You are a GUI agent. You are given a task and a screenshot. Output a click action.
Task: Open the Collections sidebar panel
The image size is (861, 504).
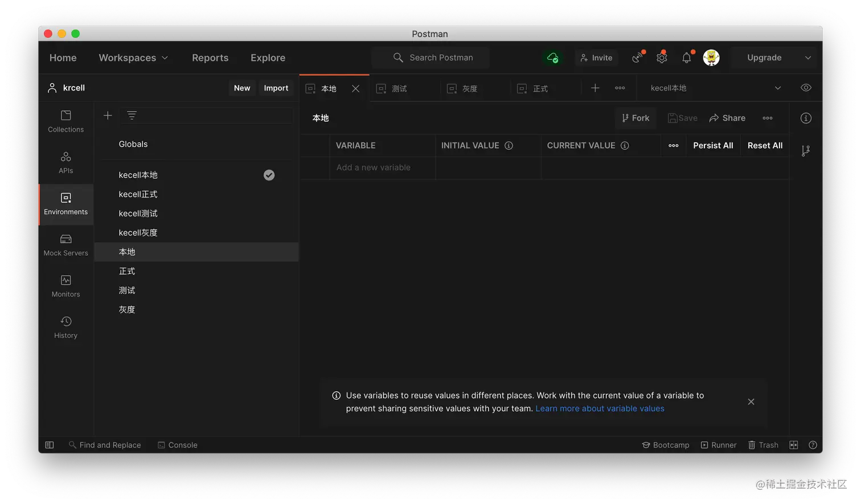[x=65, y=122]
